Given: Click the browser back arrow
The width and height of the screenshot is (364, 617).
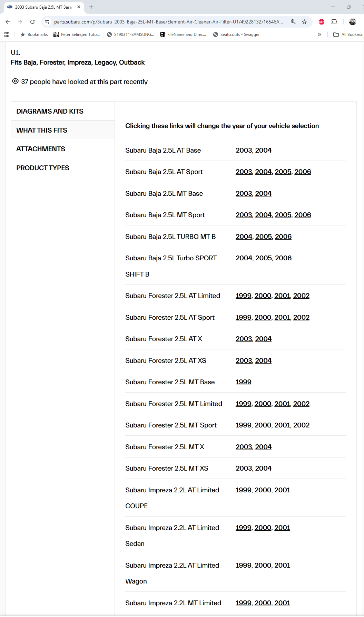Looking at the screenshot, I should coord(8,22).
